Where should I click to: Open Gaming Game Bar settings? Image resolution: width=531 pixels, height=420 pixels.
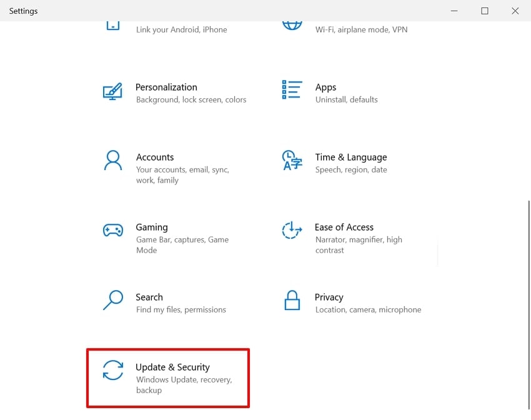point(169,237)
